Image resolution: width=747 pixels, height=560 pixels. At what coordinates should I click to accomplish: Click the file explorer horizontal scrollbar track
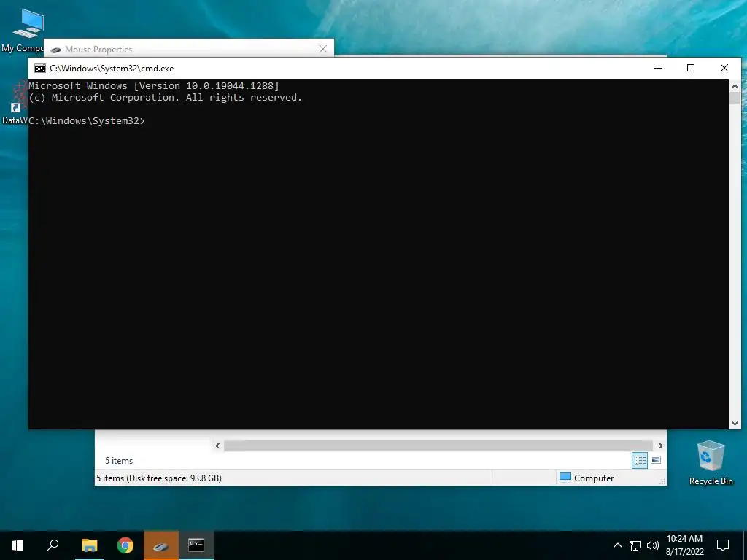click(x=438, y=446)
